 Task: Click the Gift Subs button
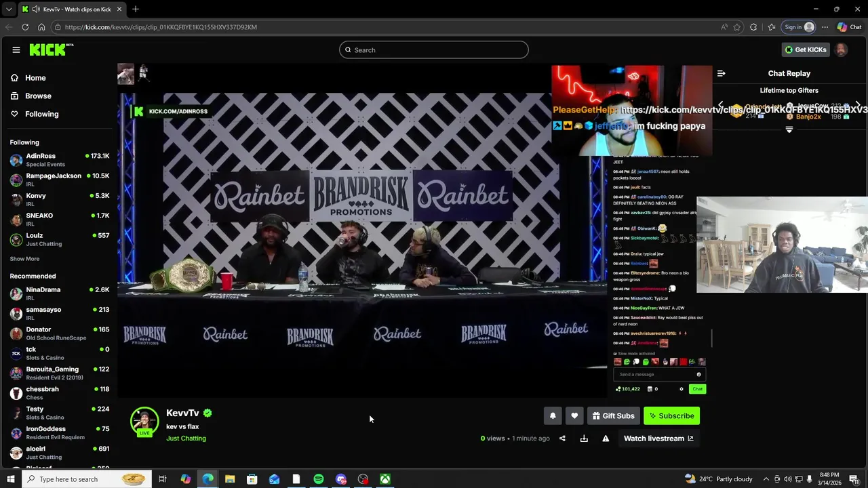[x=613, y=415]
